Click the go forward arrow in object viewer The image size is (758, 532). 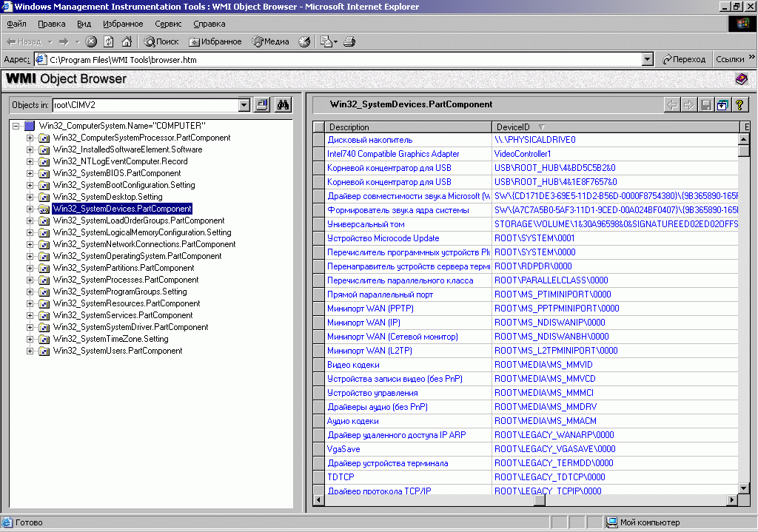(689, 105)
